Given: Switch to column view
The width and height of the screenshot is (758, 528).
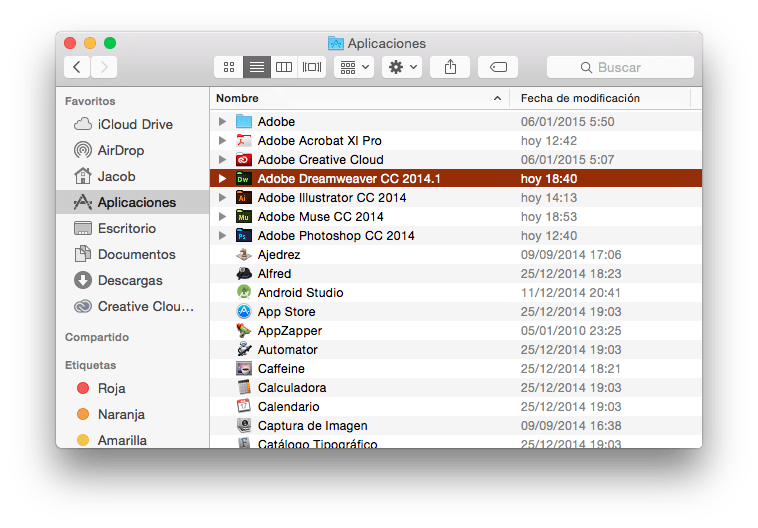Looking at the screenshot, I should 284,67.
